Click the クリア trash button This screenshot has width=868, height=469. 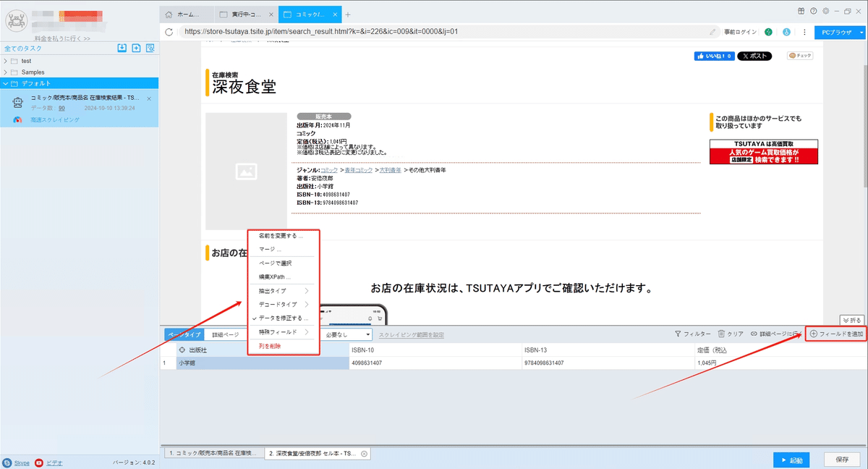click(x=731, y=334)
